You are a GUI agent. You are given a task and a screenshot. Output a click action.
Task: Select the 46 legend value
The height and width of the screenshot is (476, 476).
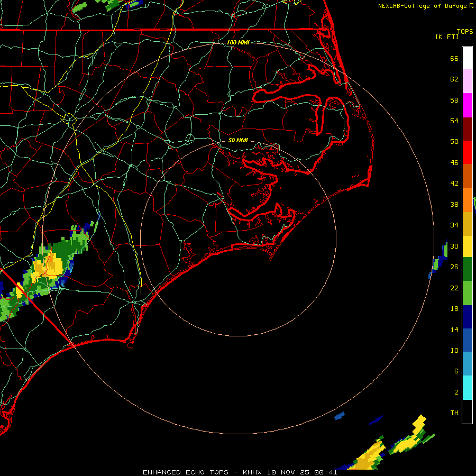(454, 162)
